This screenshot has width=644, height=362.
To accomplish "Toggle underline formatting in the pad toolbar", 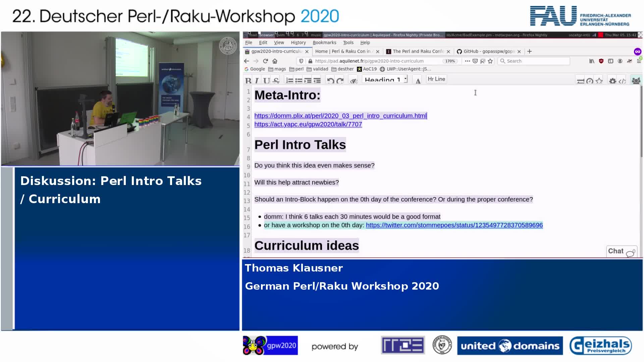I will (267, 80).
